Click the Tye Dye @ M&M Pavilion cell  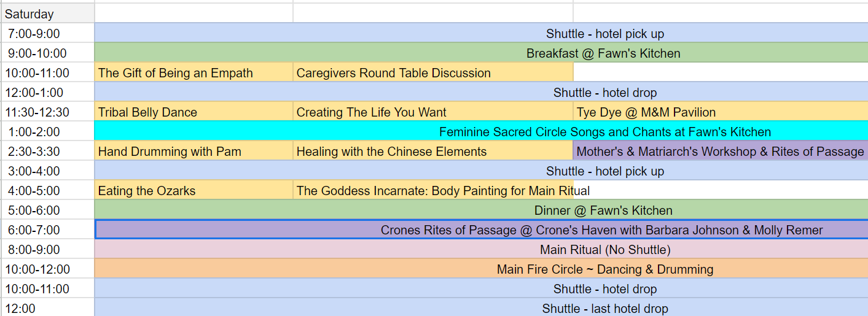pos(721,112)
